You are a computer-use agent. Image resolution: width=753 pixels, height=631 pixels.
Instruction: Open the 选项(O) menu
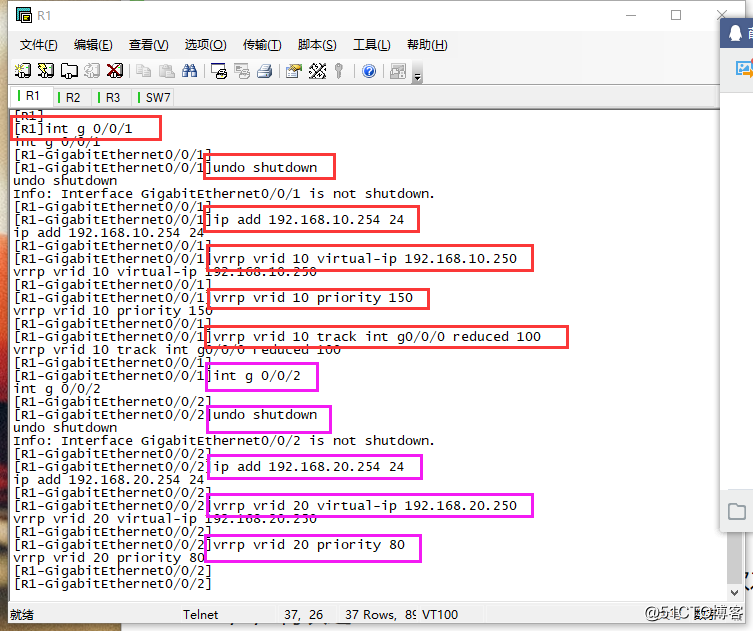pyautogui.click(x=206, y=45)
